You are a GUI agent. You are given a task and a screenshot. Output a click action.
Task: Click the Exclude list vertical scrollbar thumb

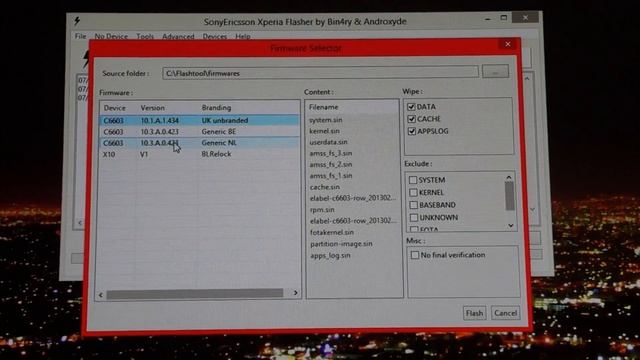click(x=509, y=196)
